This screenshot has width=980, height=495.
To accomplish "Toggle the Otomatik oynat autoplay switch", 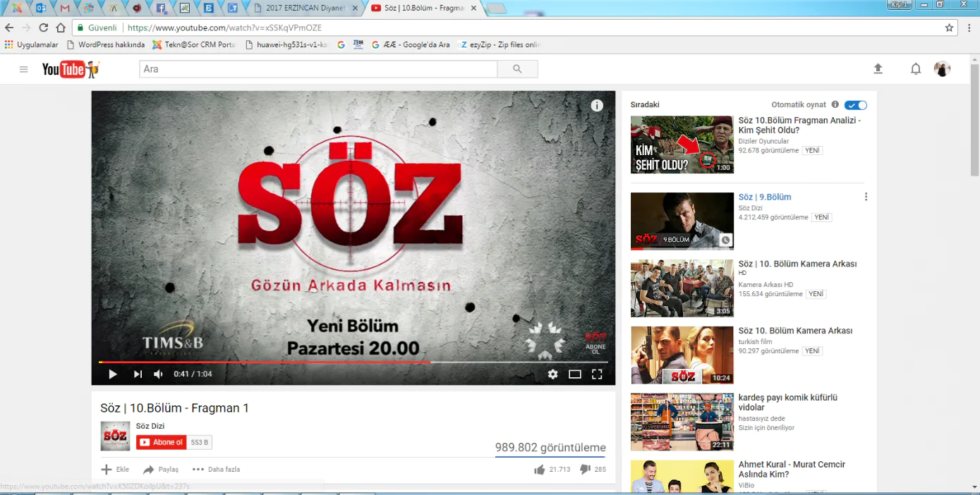I will click(856, 105).
